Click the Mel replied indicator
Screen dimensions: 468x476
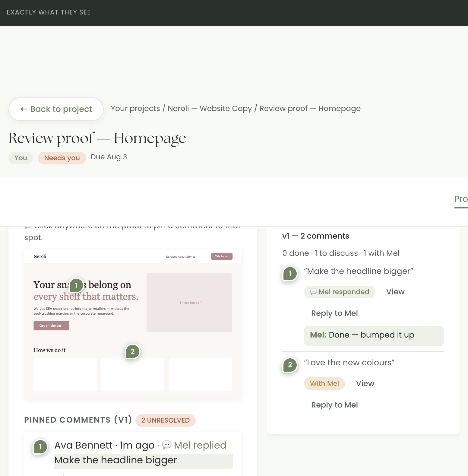coord(200,446)
